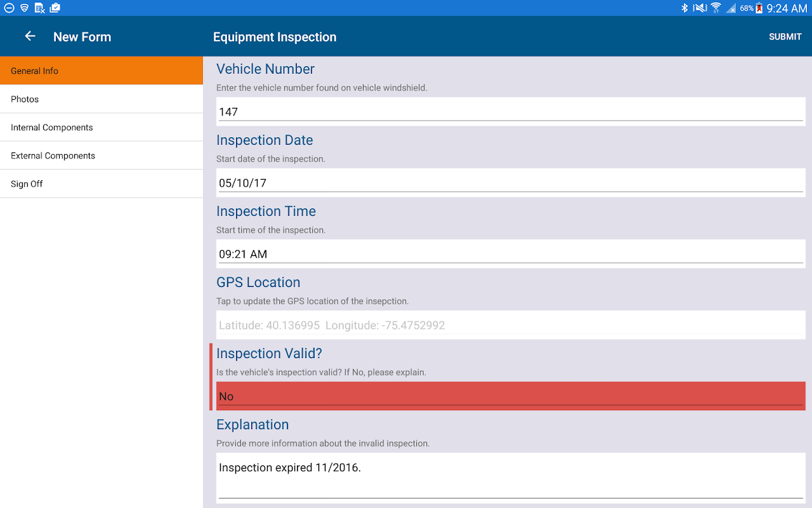Tap the briefcase checkmark notification icon
Image resolution: width=812 pixels, height=508 pixels.
tap(55, 8)
